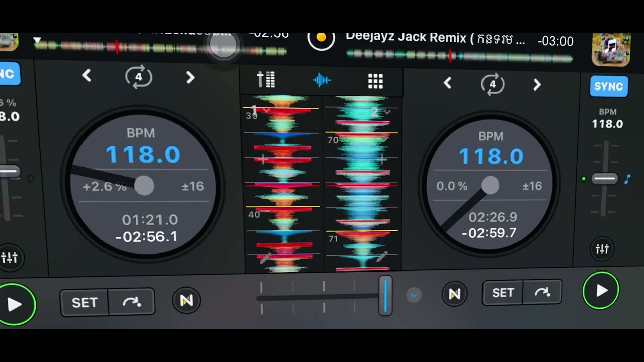Select right deck pitch range ±16
This screenshot has width=644, height=362.
(532, 186)
